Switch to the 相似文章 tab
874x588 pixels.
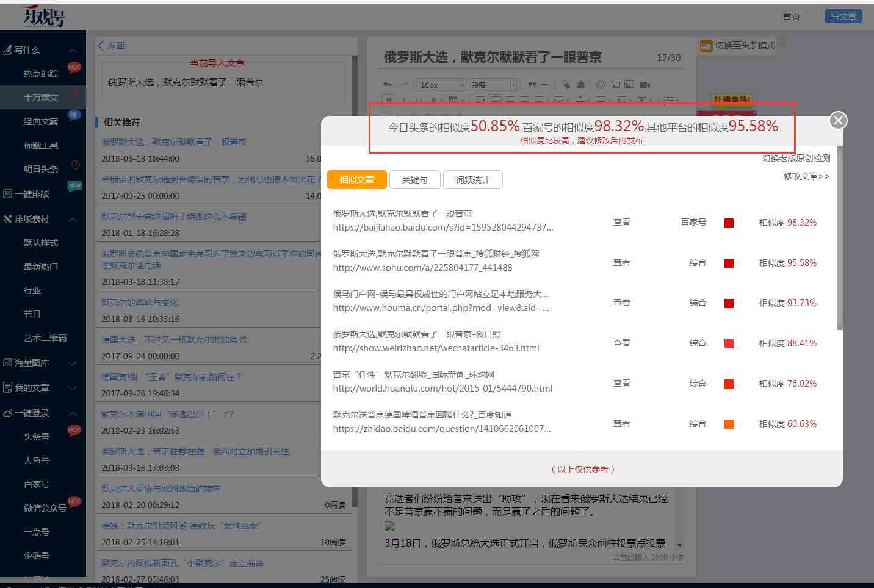click(356, 180)
